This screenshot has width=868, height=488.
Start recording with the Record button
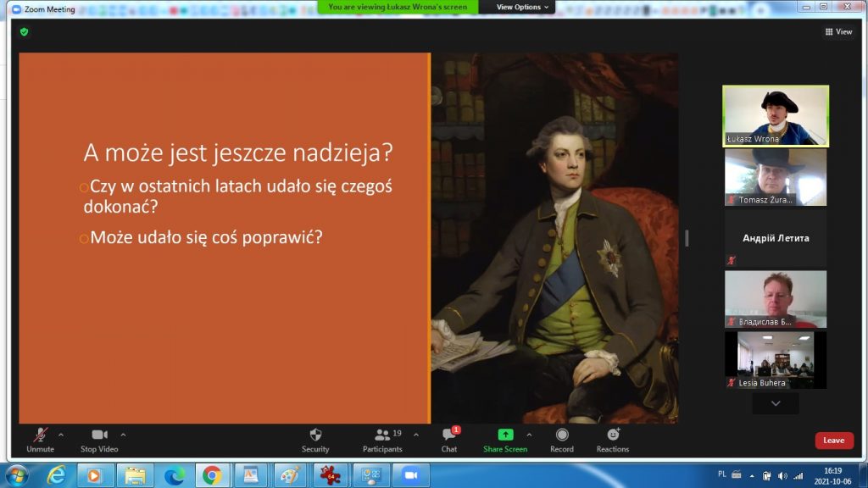pyautogui.click(x=561, y=439)
